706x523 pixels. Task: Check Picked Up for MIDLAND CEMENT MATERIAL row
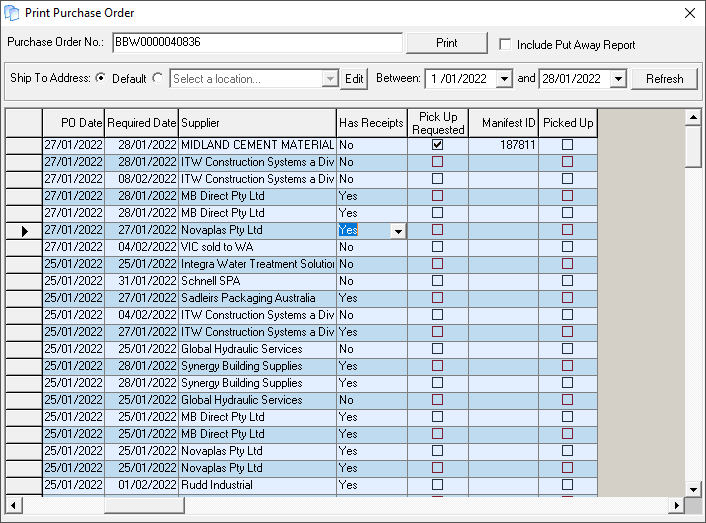pyautogui.click(x=567, y=144)
